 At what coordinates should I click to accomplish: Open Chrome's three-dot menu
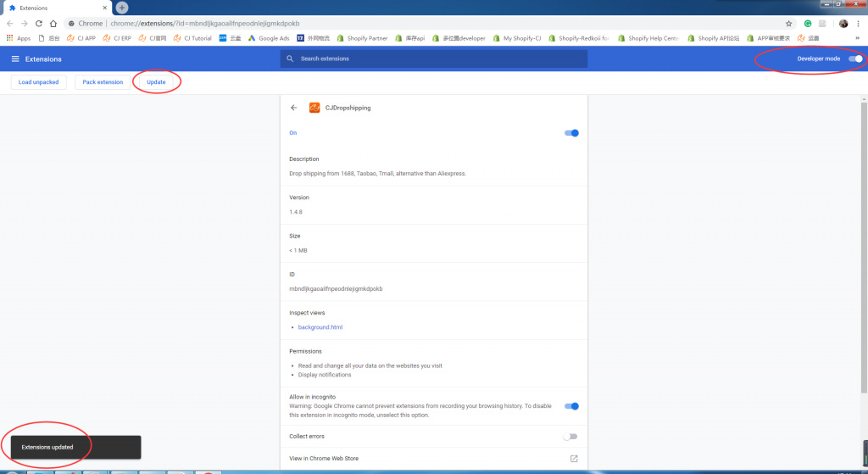[x=858, y=23]
